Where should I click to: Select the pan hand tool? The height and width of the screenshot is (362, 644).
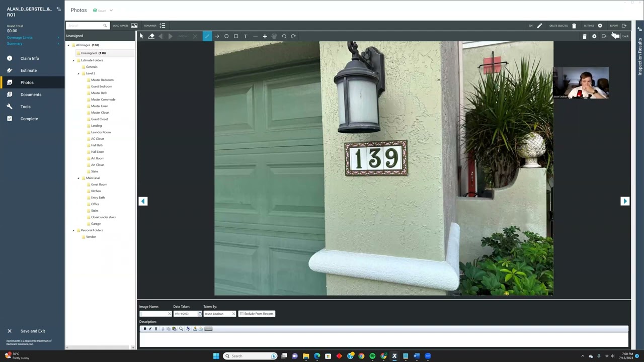(x=274, y=36)
